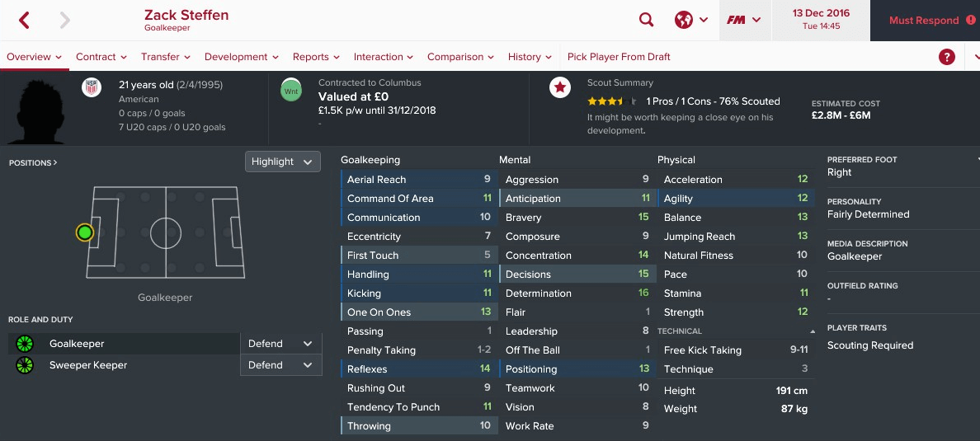Toggle the green goalkeeper position marker
Screen dimensions: 980x441
[x=85, y=233]
